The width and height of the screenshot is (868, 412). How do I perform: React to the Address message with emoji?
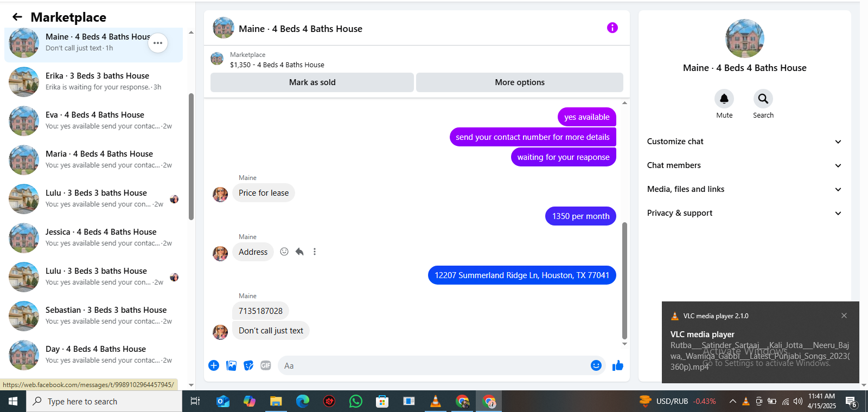[284, 252]
